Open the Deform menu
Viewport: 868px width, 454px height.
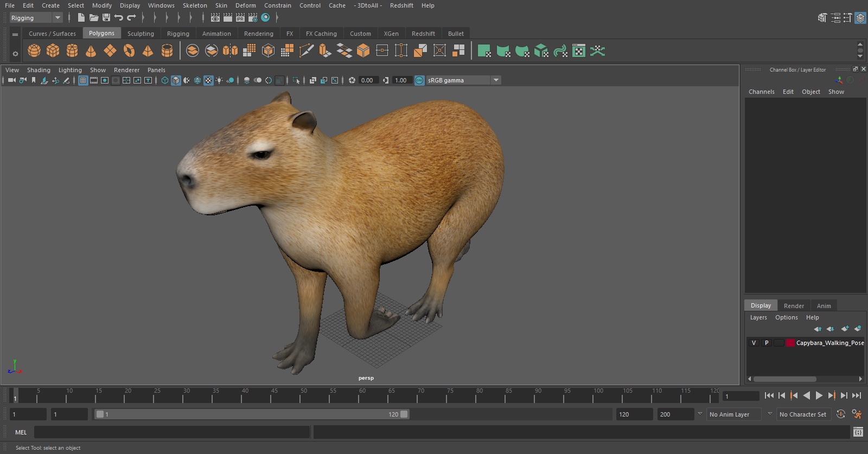245,5
